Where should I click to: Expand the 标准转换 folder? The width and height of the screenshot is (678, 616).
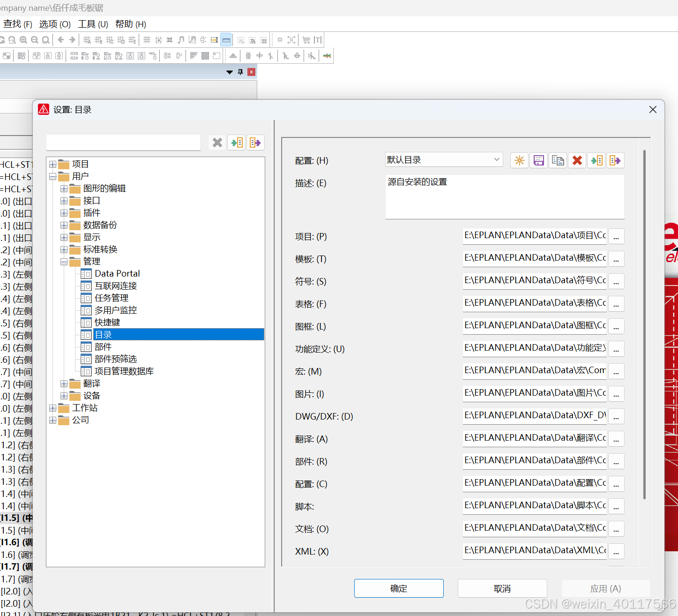[x=64, y=249]
